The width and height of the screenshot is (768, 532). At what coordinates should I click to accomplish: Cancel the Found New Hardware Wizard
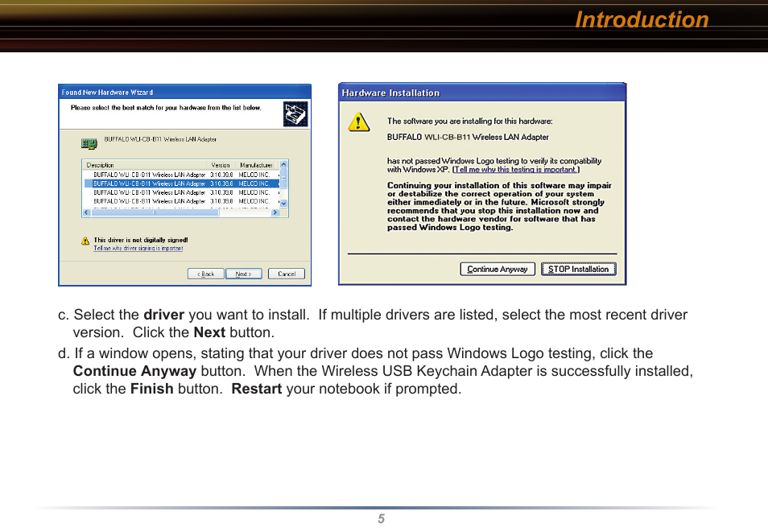[x=287, y=274]
